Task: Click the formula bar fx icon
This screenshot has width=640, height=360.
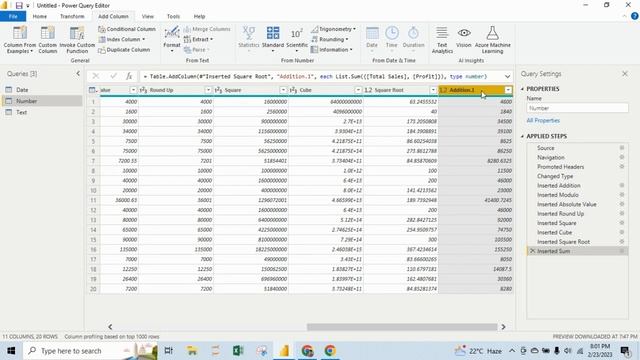Action: point(129,76)
